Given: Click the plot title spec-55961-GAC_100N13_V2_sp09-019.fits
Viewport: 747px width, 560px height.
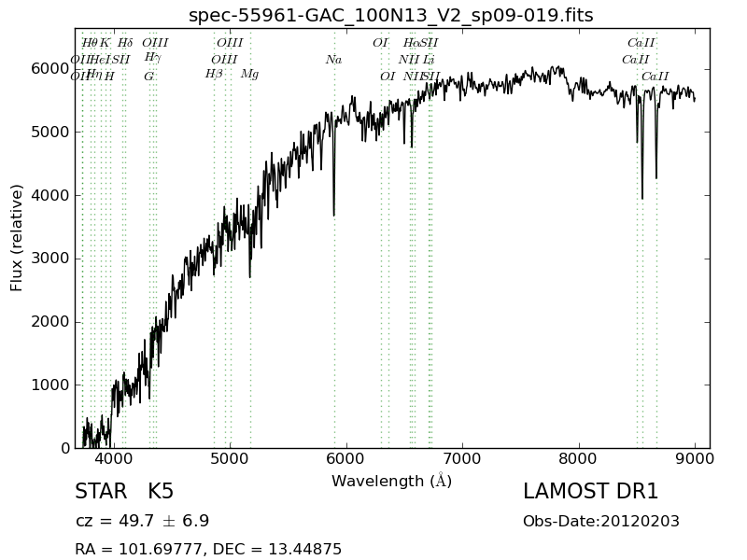Looking at the screenshot, I should [390, 15].
